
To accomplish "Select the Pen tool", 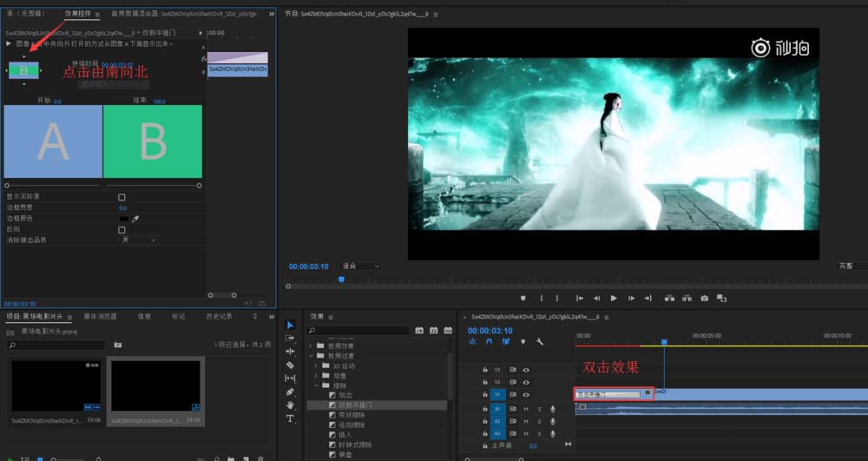I will point(290,392).
